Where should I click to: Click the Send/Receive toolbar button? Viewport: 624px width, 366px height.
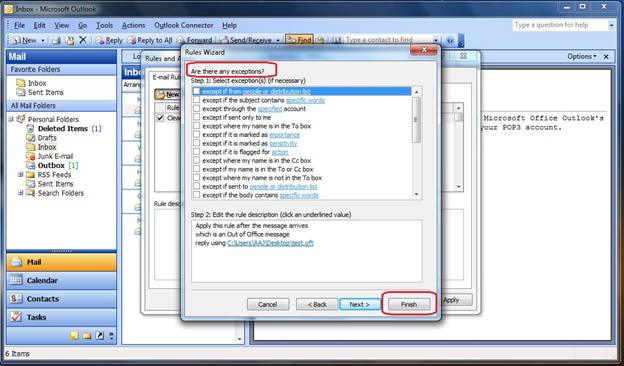point(246,40)
